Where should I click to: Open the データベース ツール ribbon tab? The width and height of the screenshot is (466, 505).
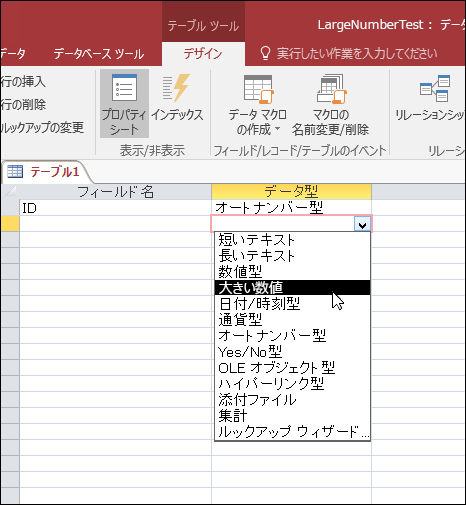coord(99,54)
